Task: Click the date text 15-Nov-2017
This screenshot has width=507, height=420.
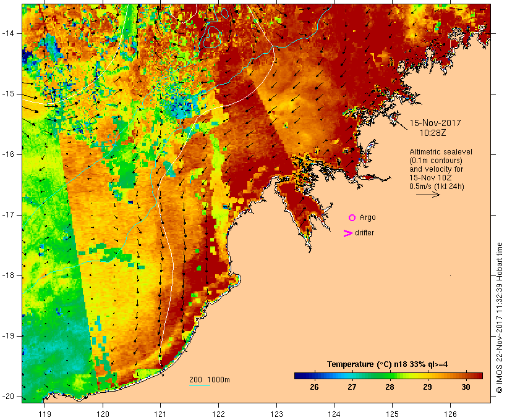Action: (x=435, y=123)
